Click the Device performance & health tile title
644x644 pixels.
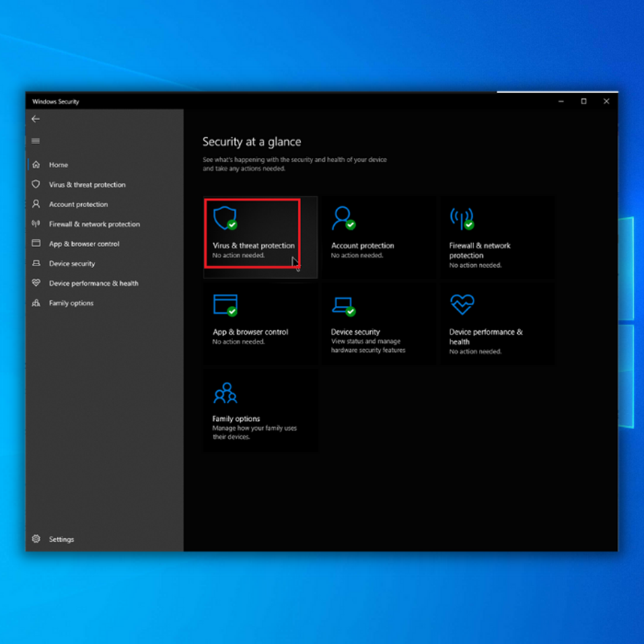486,337
